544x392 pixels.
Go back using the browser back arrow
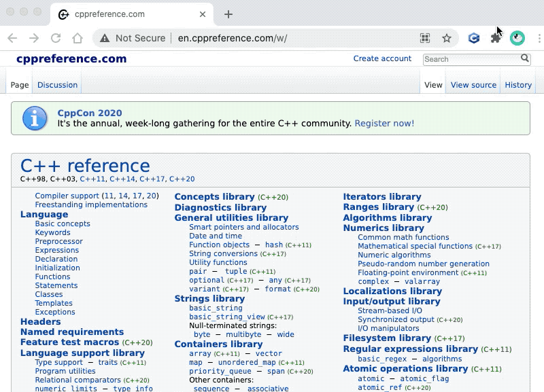[x=12, y=38]
